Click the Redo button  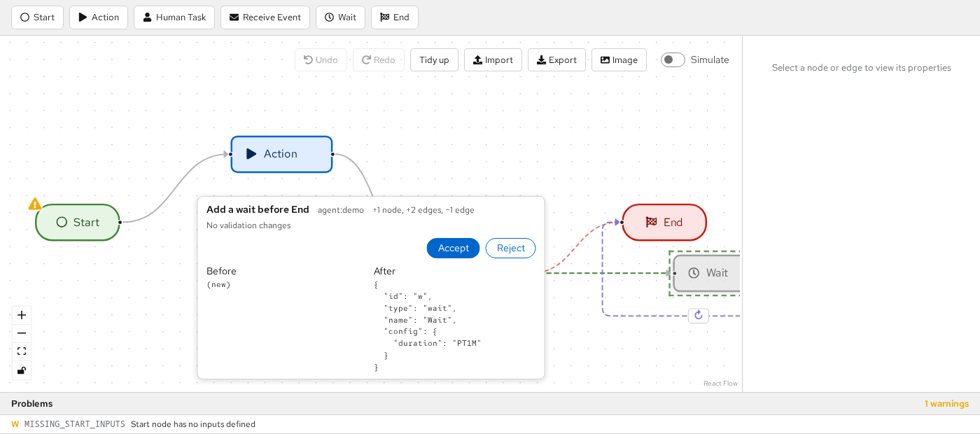[379, 60]
